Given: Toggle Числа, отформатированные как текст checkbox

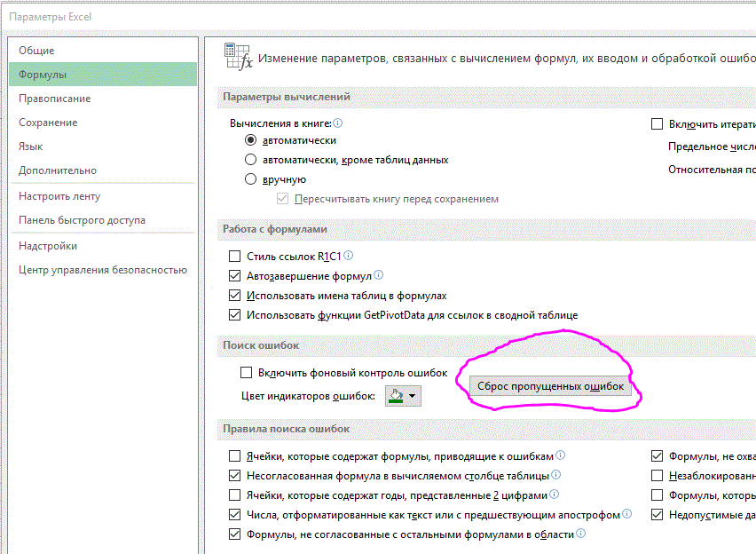Looking at the screenshot, I should [234, 514].
